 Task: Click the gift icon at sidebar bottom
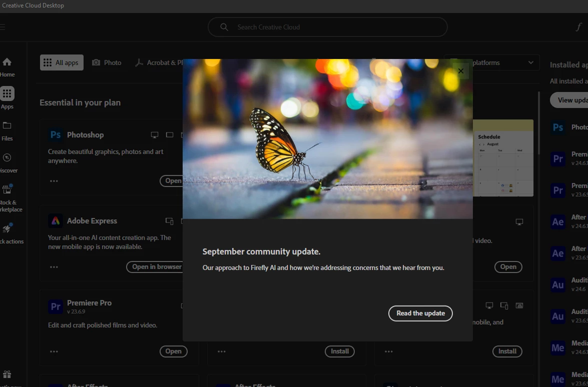[7, 374]
